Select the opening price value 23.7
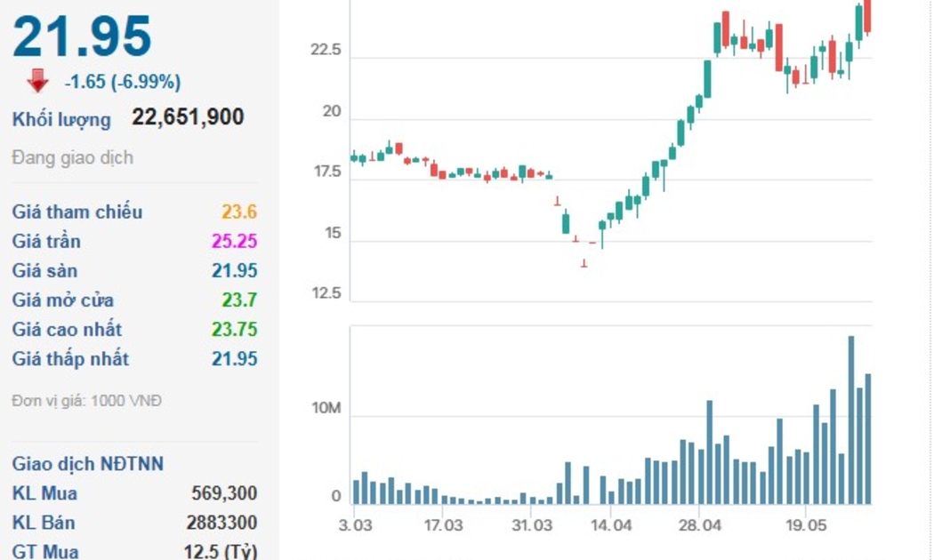 click(x=239, y=300)
